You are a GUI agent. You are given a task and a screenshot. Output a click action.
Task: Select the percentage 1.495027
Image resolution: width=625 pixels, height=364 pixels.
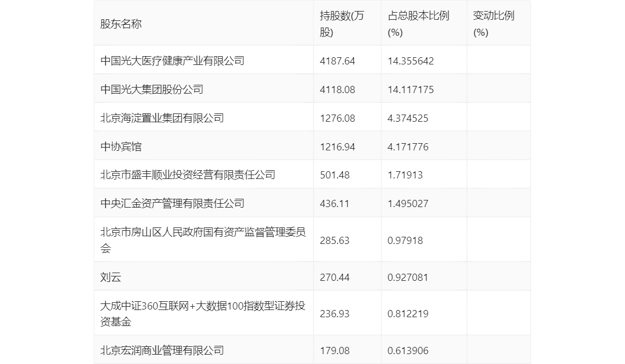coord(408,204)
